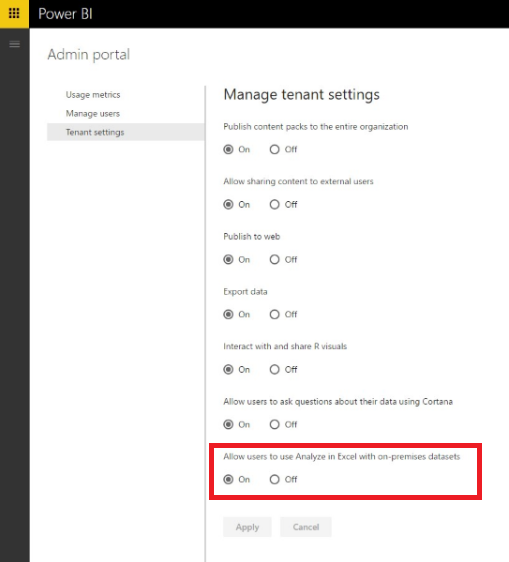The width and height of the screenshot is (509, 562).
Task: Set external user sharing to Off
Action: (x=275, y=205)
